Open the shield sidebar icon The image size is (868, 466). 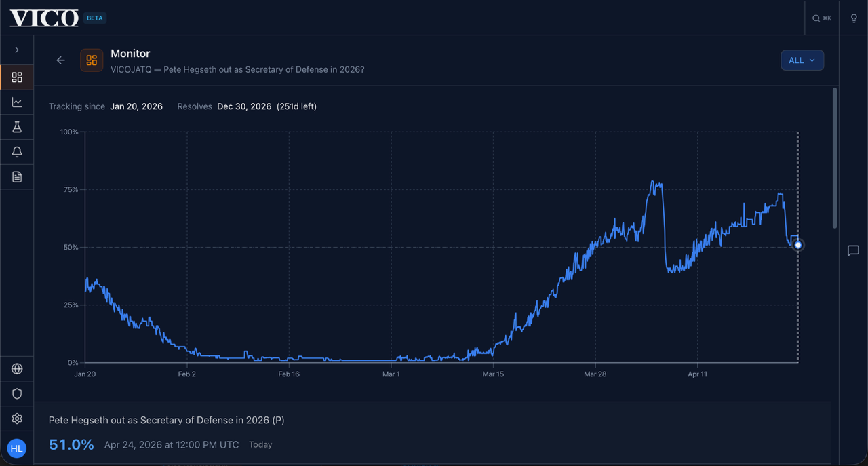[17, 394]
